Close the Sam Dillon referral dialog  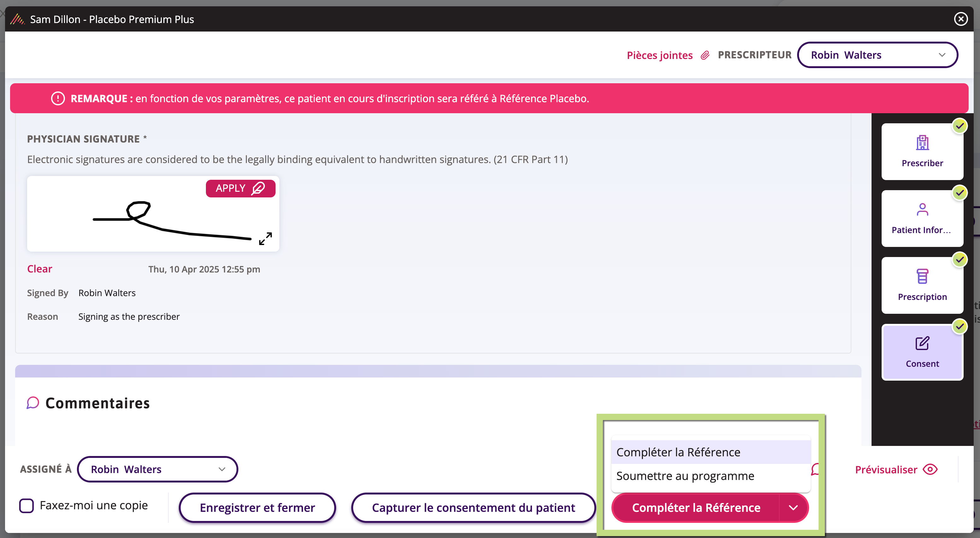click(x=960, y=19)
